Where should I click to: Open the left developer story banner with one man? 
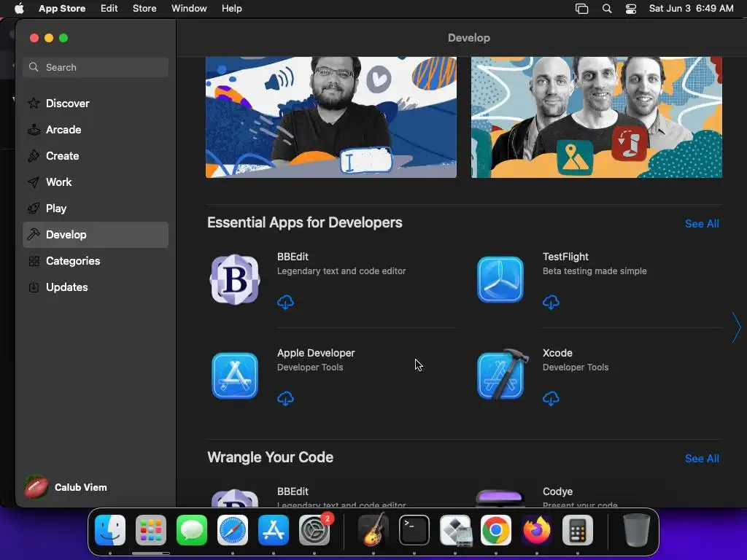[331, 117]
